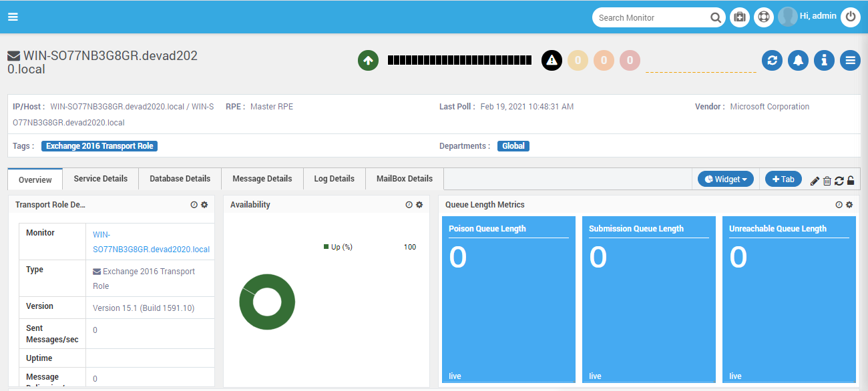This screenshot has height=391, width=868.
Task: Open Queue Length Metrics gear settings
Action: [x=849, y=205]
